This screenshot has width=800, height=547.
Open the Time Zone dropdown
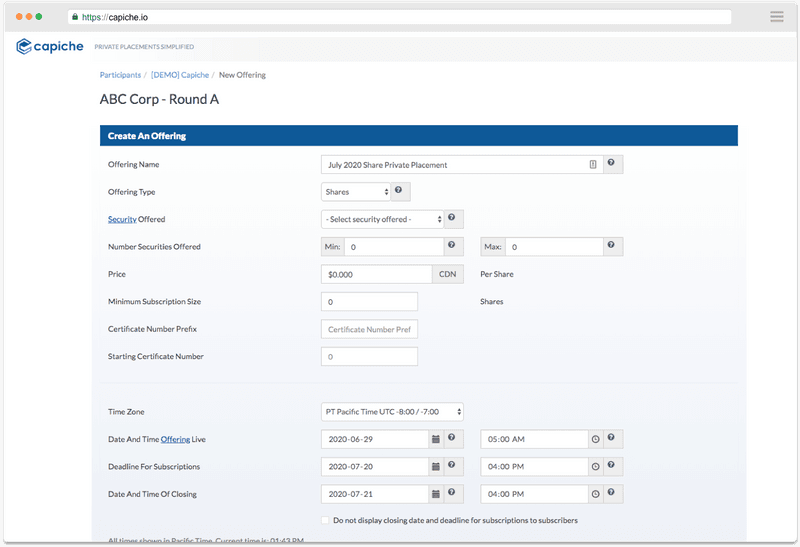coord(392,411)
